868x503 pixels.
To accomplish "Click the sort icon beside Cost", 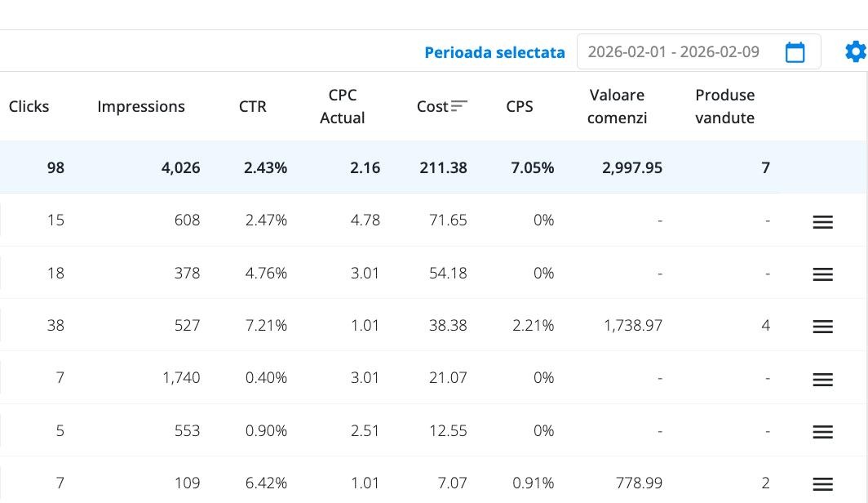I will coord(459,106).
